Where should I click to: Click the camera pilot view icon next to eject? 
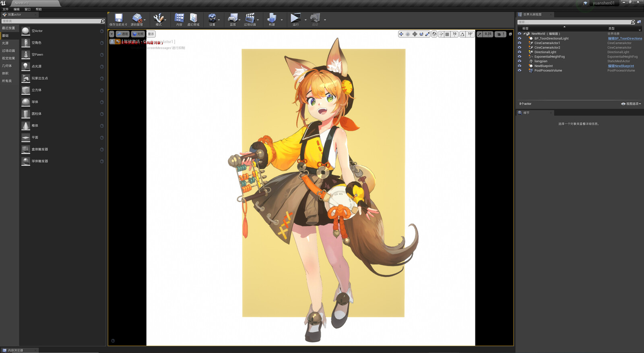pos(118,42)
